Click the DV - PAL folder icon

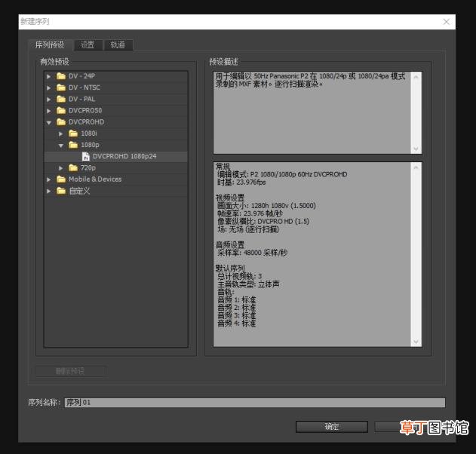pyautogui.click(x=61, y=99)
